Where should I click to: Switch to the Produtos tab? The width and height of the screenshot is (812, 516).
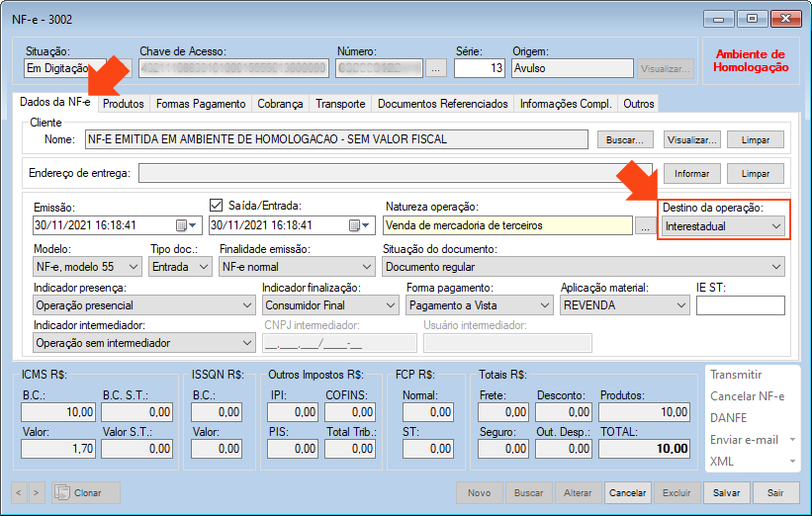pos(124,104)
